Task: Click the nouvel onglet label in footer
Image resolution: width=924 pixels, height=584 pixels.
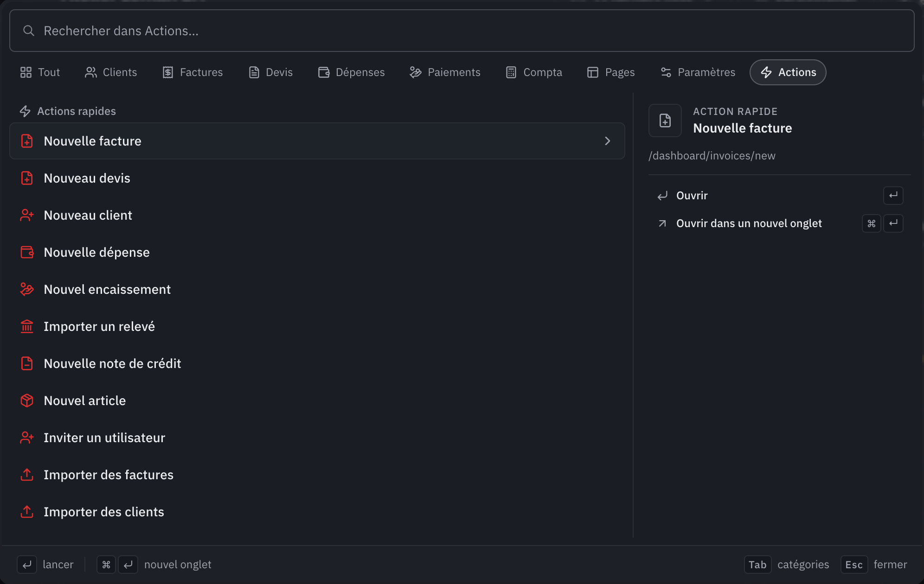Action: pos(178,565)
